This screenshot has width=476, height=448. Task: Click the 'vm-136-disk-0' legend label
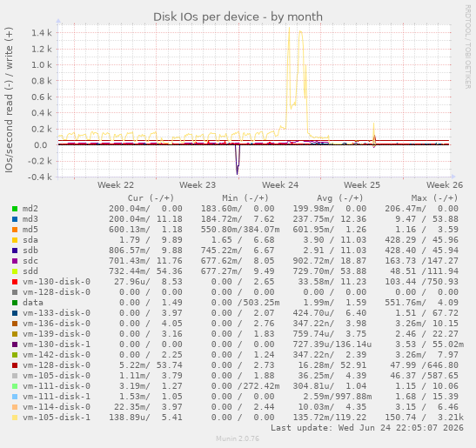[57, 324]
